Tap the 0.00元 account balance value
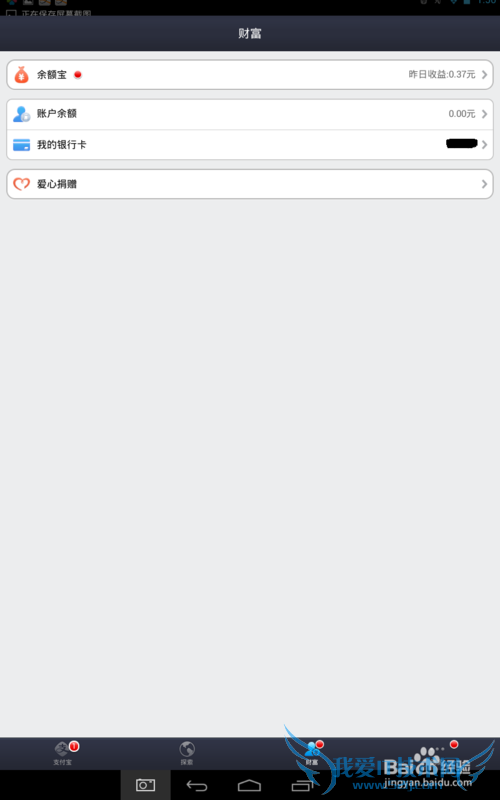 pos(462,114)
